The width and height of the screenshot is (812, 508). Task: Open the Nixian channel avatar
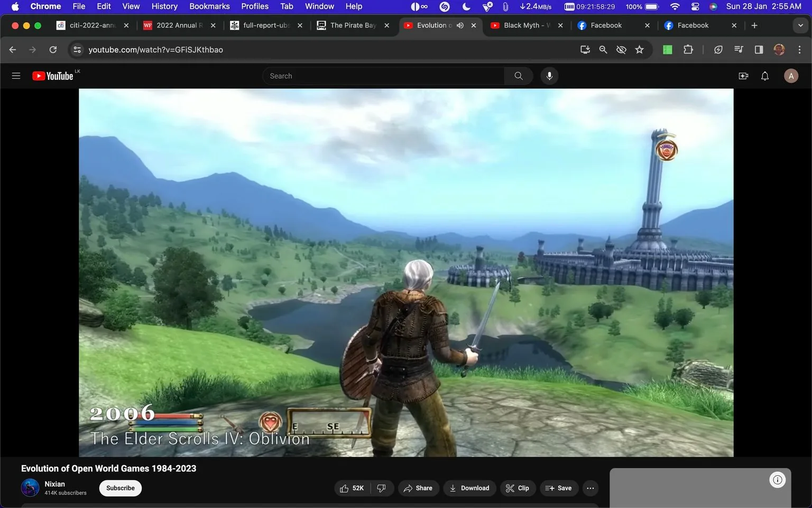pos(30,487)
